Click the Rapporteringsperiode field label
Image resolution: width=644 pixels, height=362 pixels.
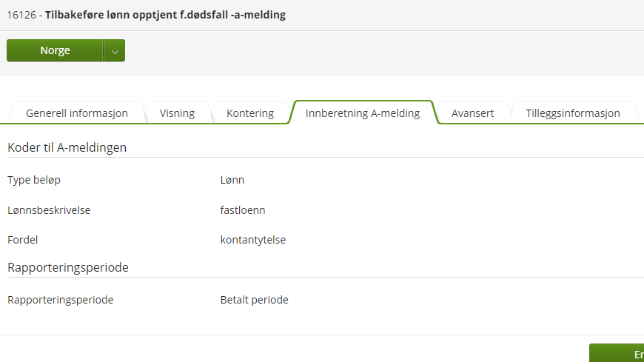click(61, 300)
